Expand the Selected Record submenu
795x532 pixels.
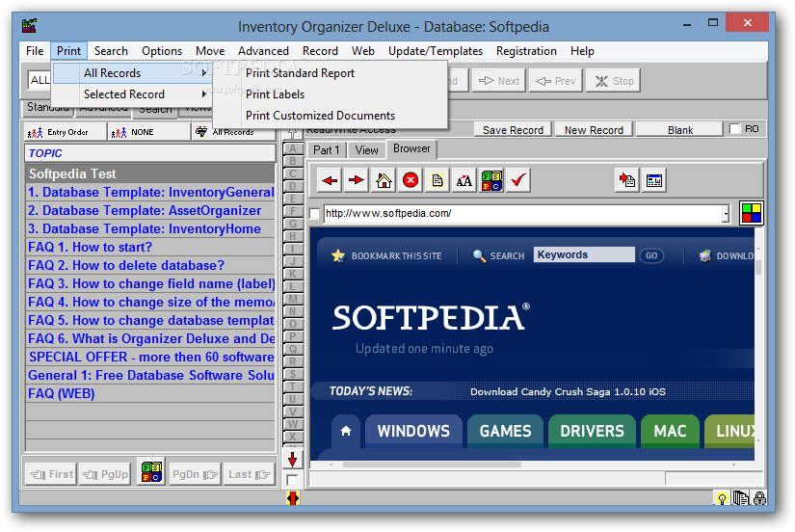click(x=132, y=94)
